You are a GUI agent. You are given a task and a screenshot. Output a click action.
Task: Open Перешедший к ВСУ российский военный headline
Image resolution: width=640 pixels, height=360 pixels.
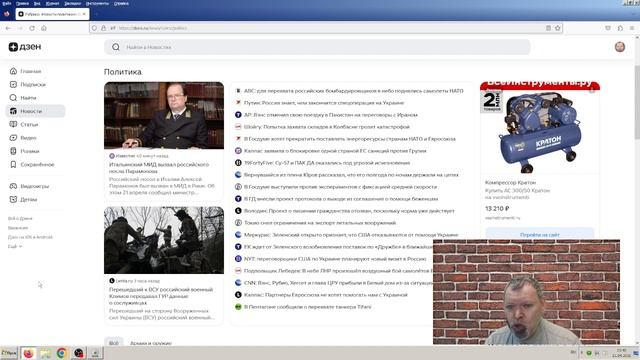click(x=161, y=296)
